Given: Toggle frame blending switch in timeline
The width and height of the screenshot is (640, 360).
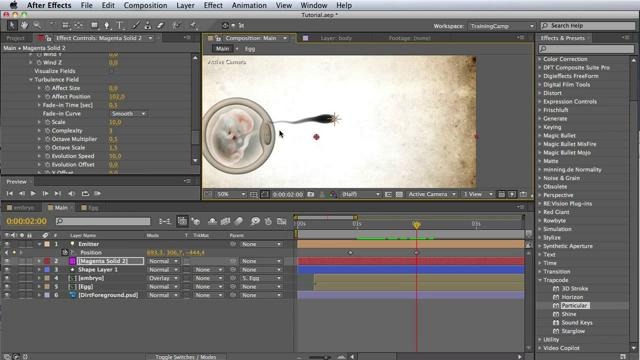Looking at the screenshot, I should click(225, 221).
